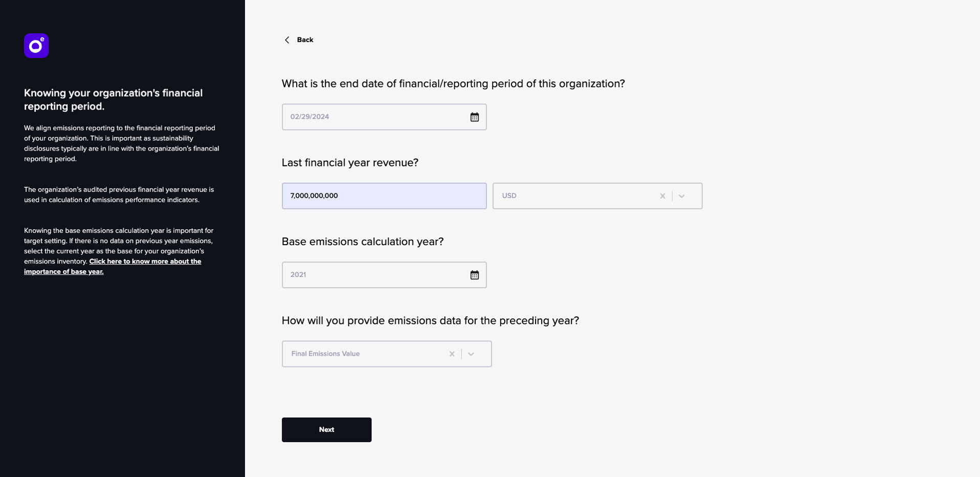Click the Last financial year revenue label

(350, 163)
